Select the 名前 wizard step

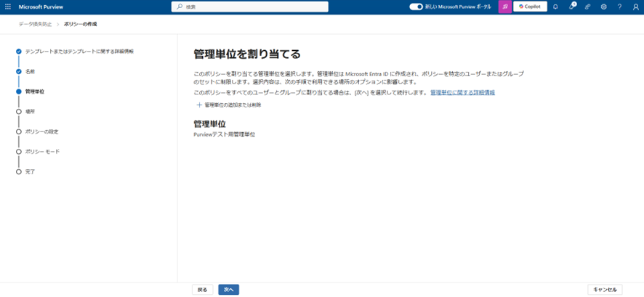[x=30, y=72]
